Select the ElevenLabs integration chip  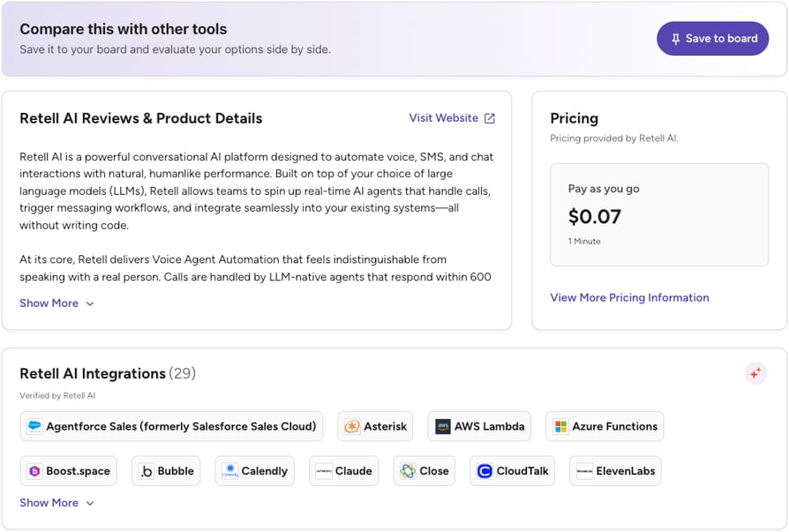615,471
